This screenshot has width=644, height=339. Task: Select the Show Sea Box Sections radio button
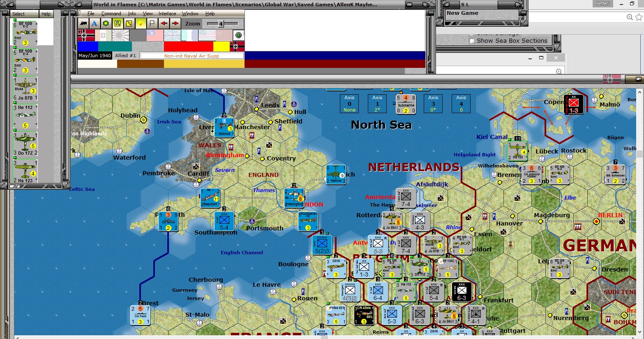(x=472, y=41)
